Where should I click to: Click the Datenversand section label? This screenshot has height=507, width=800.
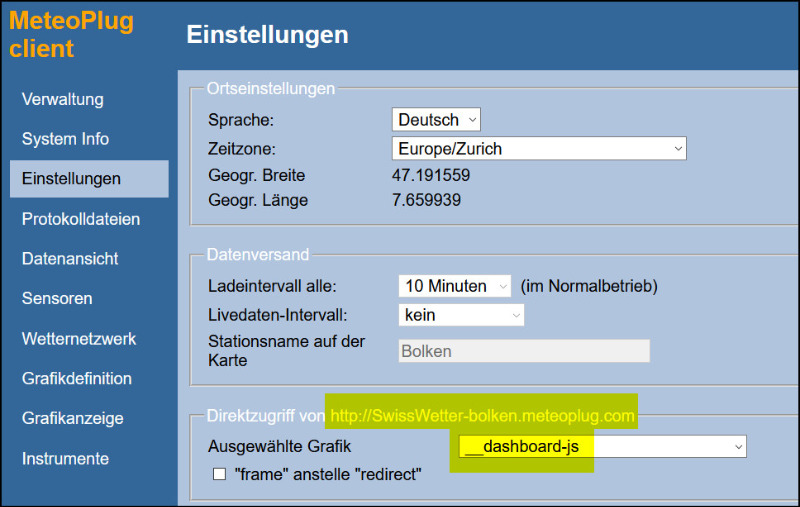click(258, 254)
